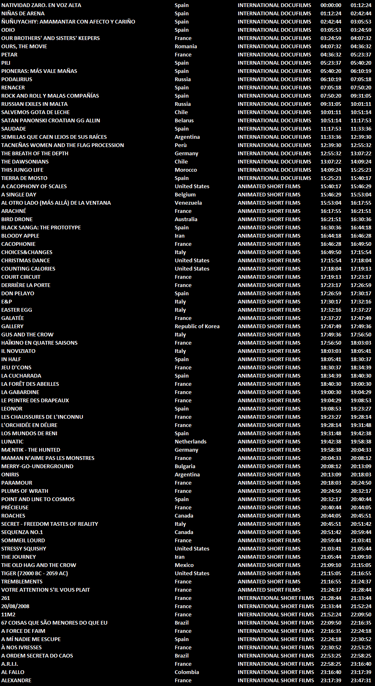Click the title MERRY-GO-UNDERGROUND
Image resolution: width=375 pixels, height=686 pixels.
(x=37, y=466)
